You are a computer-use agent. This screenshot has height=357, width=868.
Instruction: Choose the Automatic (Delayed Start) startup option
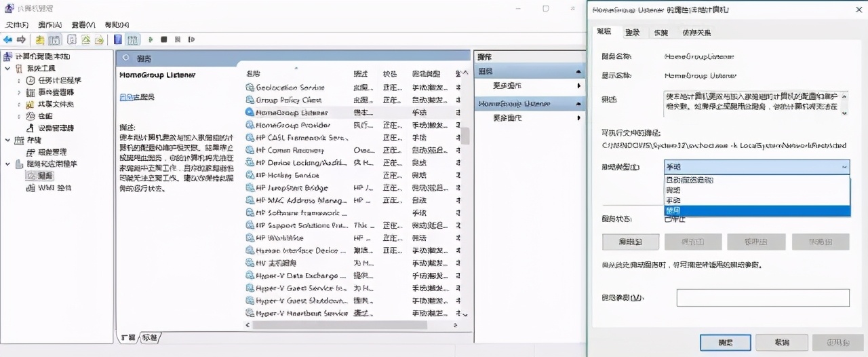(756, 181)
